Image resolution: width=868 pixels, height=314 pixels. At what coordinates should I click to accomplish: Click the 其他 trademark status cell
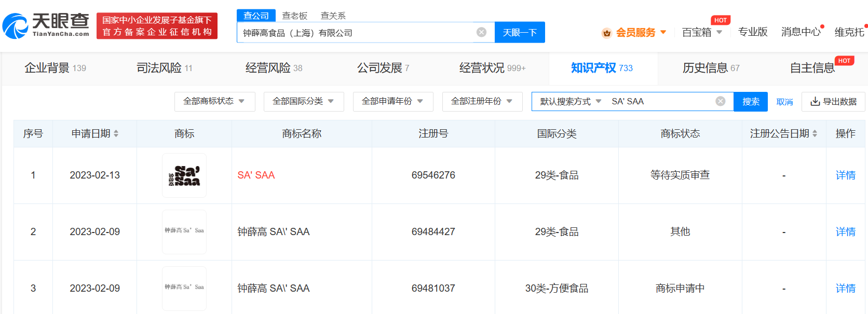pos(680,231)
